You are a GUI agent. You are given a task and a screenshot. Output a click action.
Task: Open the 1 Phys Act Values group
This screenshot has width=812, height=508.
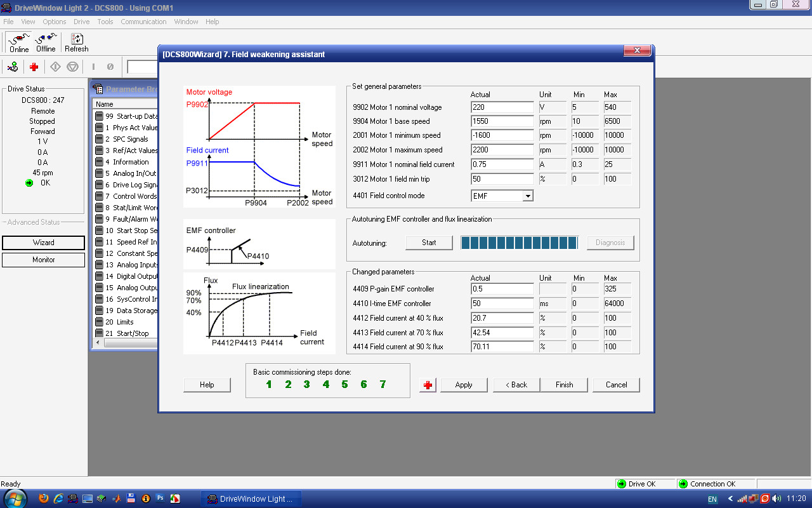pyautogui.click(x=126, y=128)
